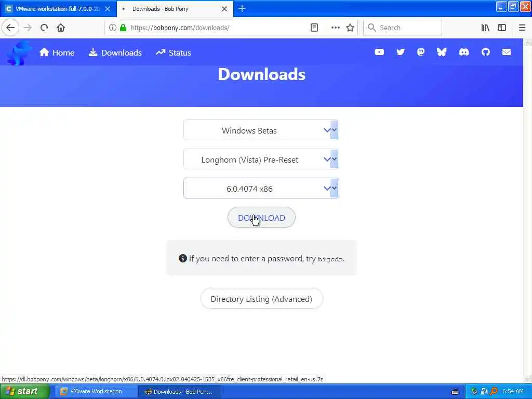Viewport: 532px width, 399px height.
Task: Open the Mastodon social icon
Action: tap(421, 52)
